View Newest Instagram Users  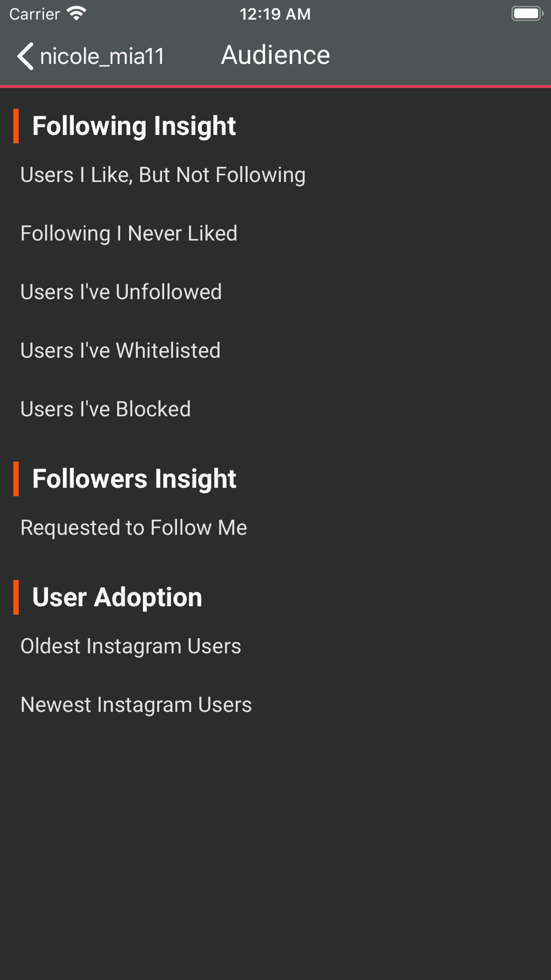click(136, 704)
